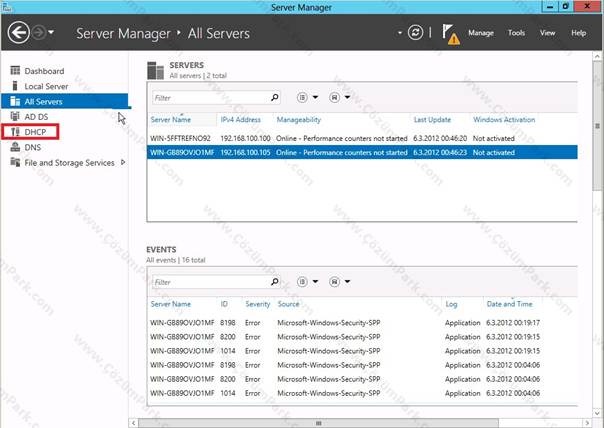Sort servers by Manageability column
The image size is (604, 428).
[x=299, y=120]
